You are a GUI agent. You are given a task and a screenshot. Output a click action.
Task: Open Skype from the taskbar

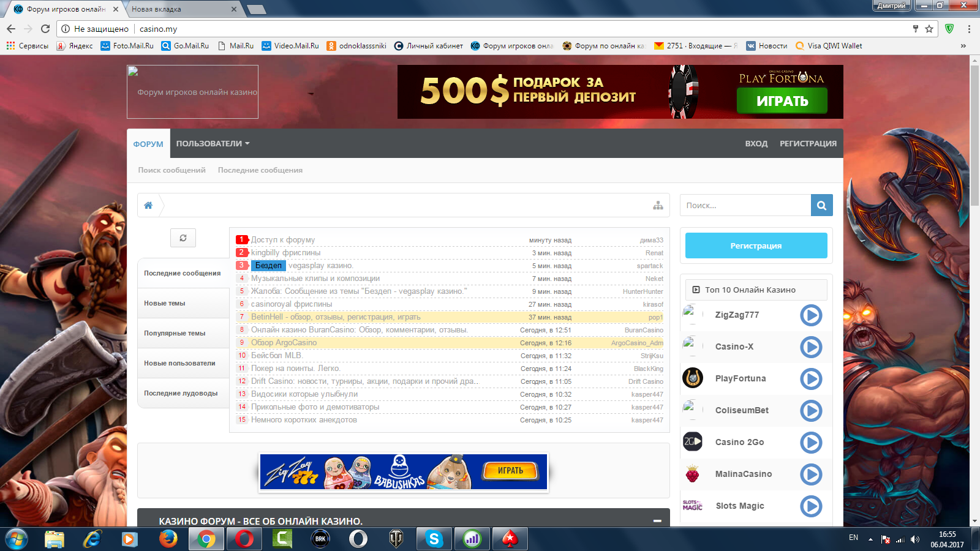(x=434, y=539)
